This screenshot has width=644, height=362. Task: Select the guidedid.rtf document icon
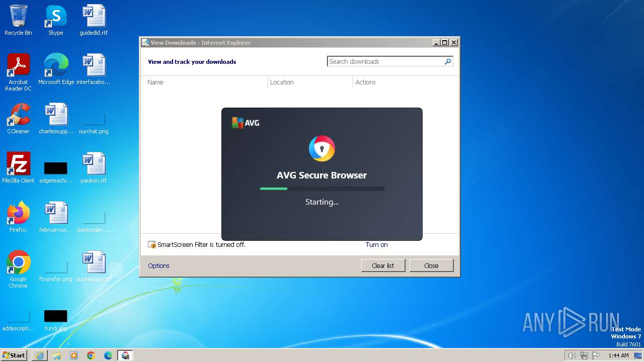[x=94, y=20]
